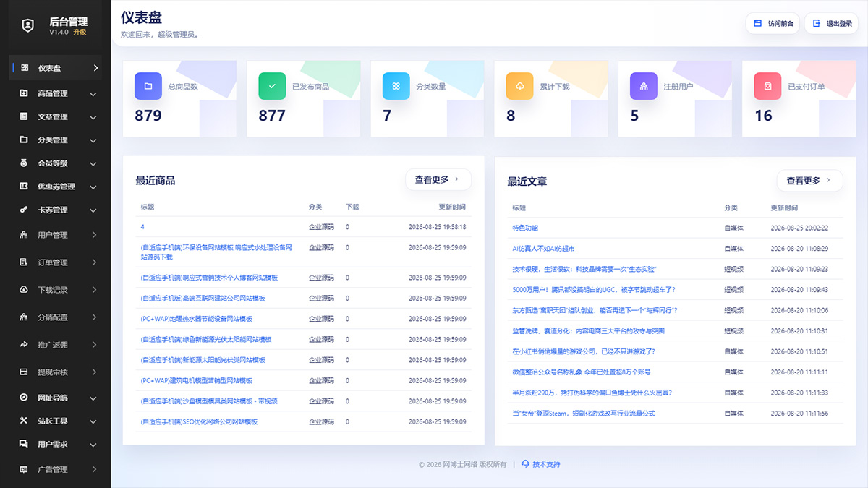Click the 分类管理 folder icon
This screenshot has width=868, height=488.
point(24,140)
